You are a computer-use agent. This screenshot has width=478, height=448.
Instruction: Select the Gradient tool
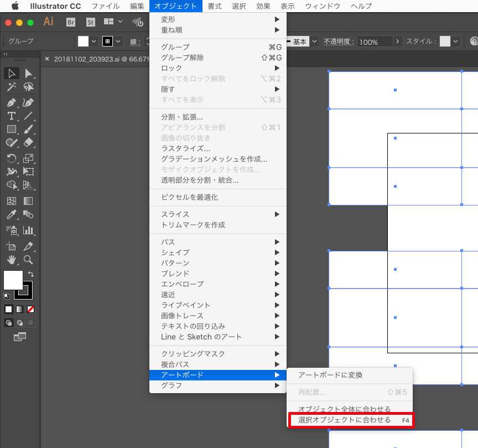click(28, 201)
